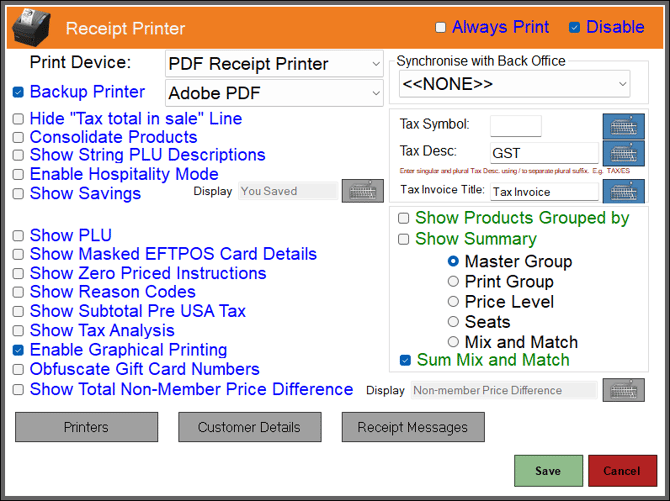Enable Hide "Tax total in sale" Line
Viewport: 670px width, 501px height.
(x=18, y=118)
